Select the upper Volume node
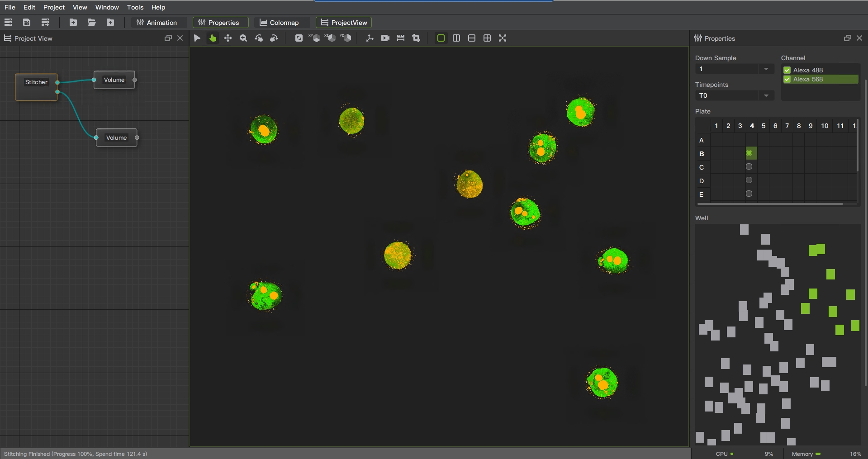The width and height of the screenshot is (868, 459). [114, 80]
